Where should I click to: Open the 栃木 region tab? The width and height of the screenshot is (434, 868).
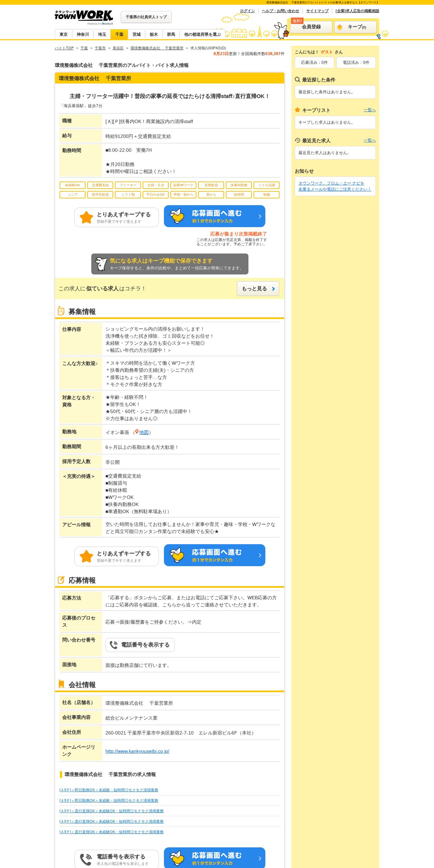pos(153,34)
